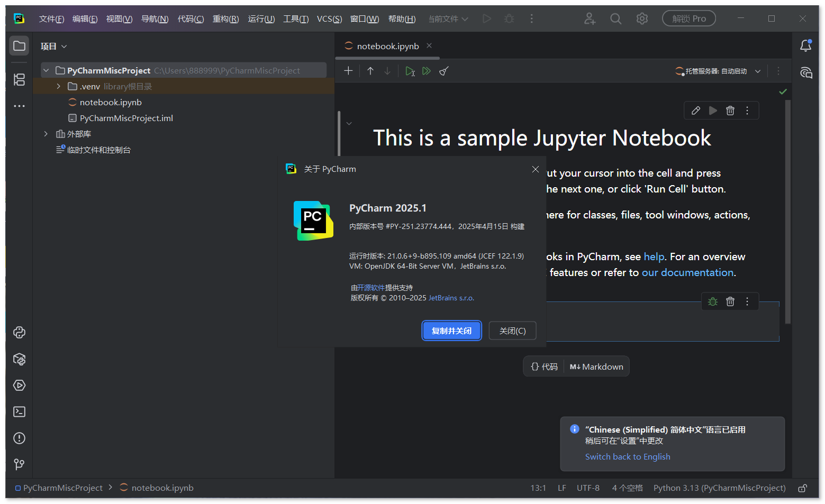Delete the code cell with its trash icon

point(730,301)
